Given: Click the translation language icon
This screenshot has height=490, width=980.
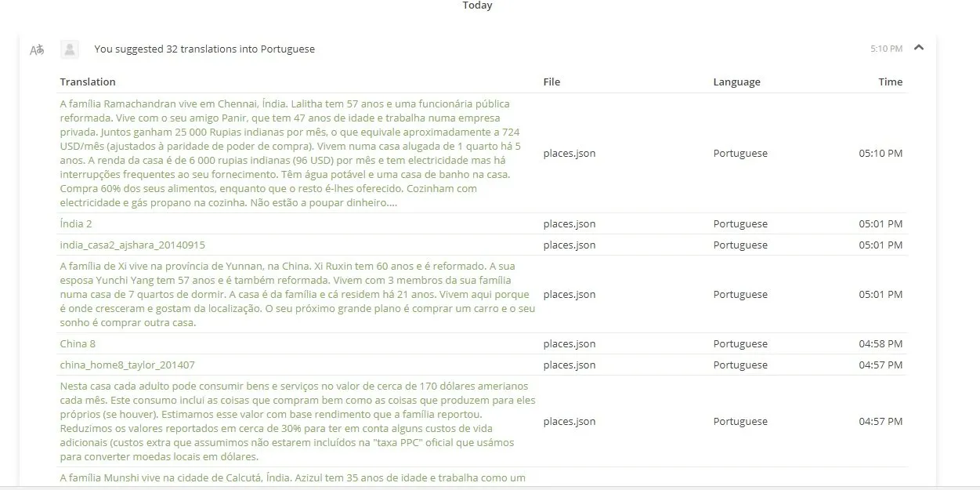Looking at the screenshot, I should [x=37, y=50].
